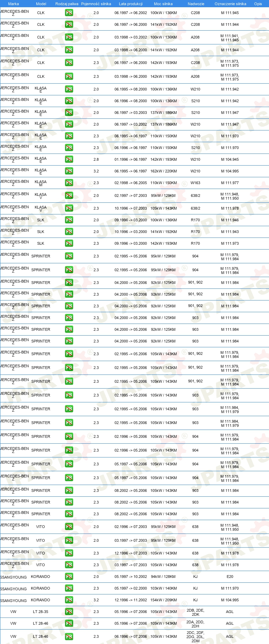Click petrol icon for VW LT 28-35 row
The image size is (269, 644).
pyautogui.click(x=69, y=612)
